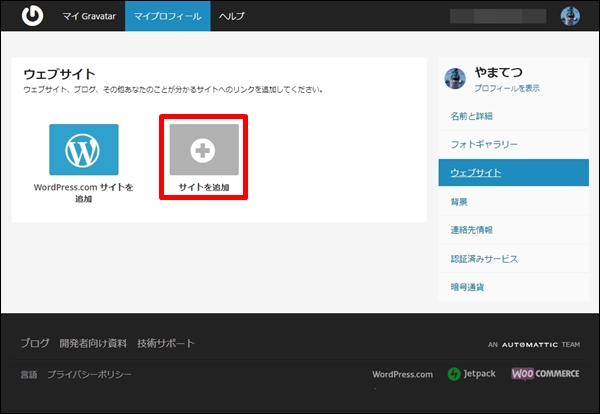Click the gray plus add-site tile
Image resolution: width=600 pixels, height=414 pixels.
204,149
